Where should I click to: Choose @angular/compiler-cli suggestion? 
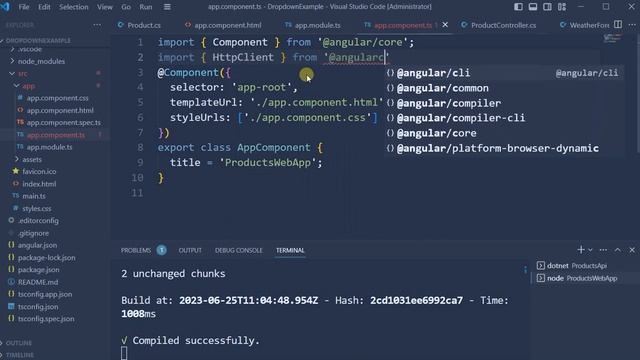tap(504, 118)
